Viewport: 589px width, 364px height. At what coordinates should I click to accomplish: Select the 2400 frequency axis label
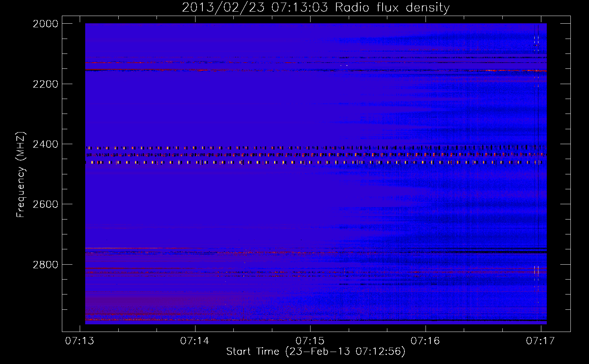(46, 145)
